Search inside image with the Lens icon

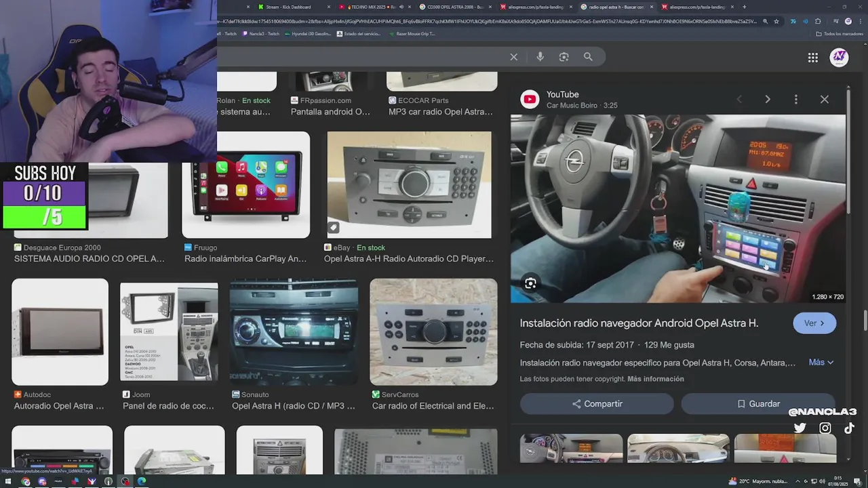click(x=530, y=283)
